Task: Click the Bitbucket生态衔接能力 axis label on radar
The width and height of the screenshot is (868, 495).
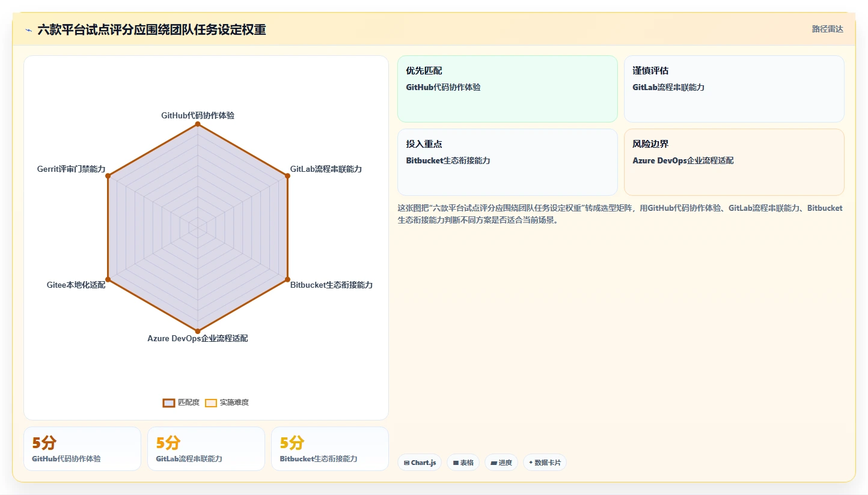Action: 331,285
